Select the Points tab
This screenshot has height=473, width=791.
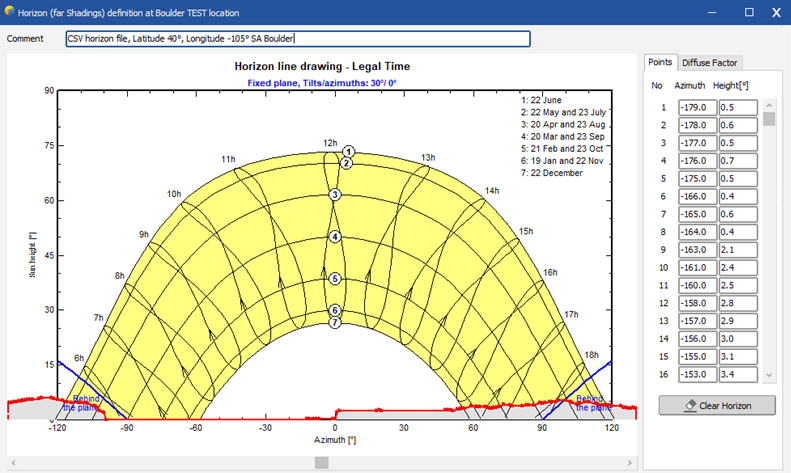(660, 62)
